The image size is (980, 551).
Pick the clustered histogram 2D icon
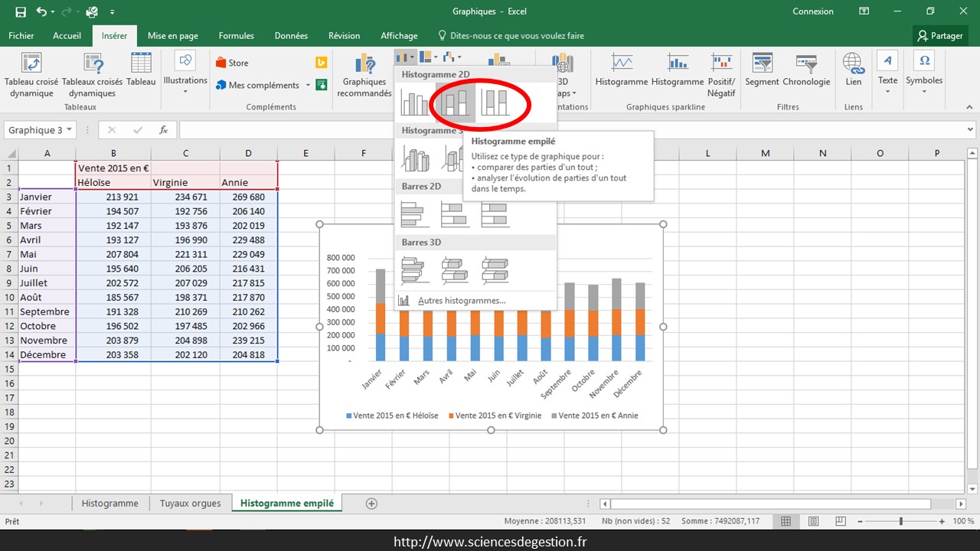416,102
